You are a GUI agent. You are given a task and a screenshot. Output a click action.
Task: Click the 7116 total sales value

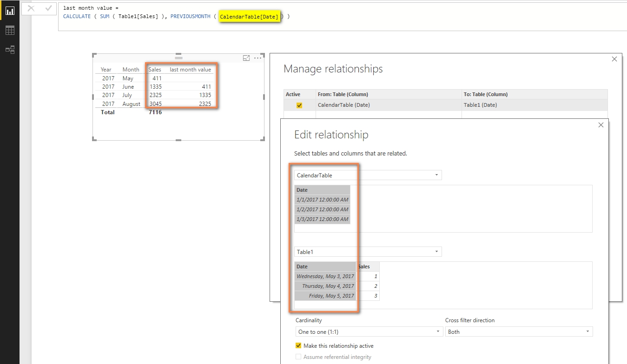coord(155,112)
